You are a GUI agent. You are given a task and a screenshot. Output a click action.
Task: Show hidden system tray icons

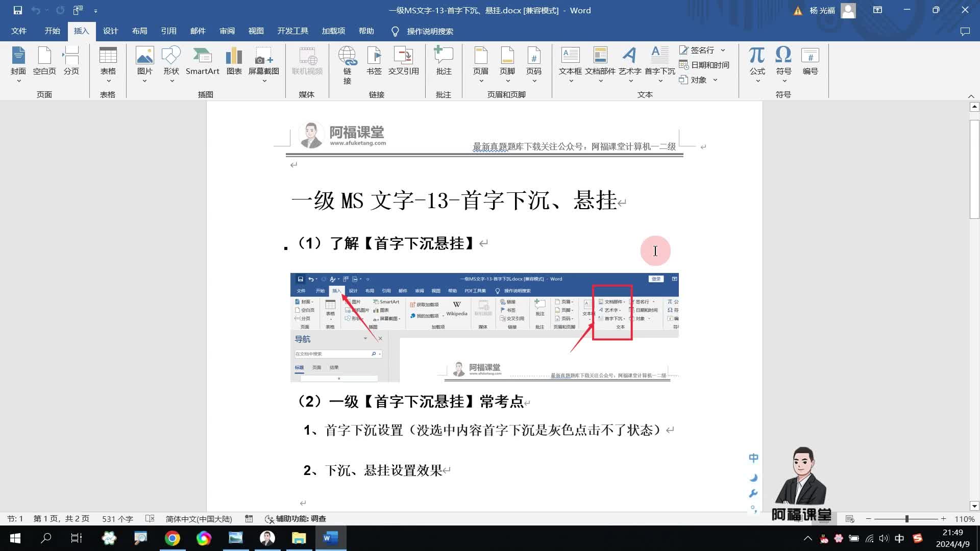coord(807,538)
